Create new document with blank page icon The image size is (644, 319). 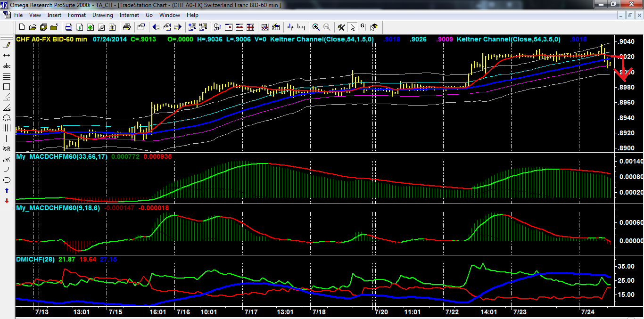(x=22, y=27)
